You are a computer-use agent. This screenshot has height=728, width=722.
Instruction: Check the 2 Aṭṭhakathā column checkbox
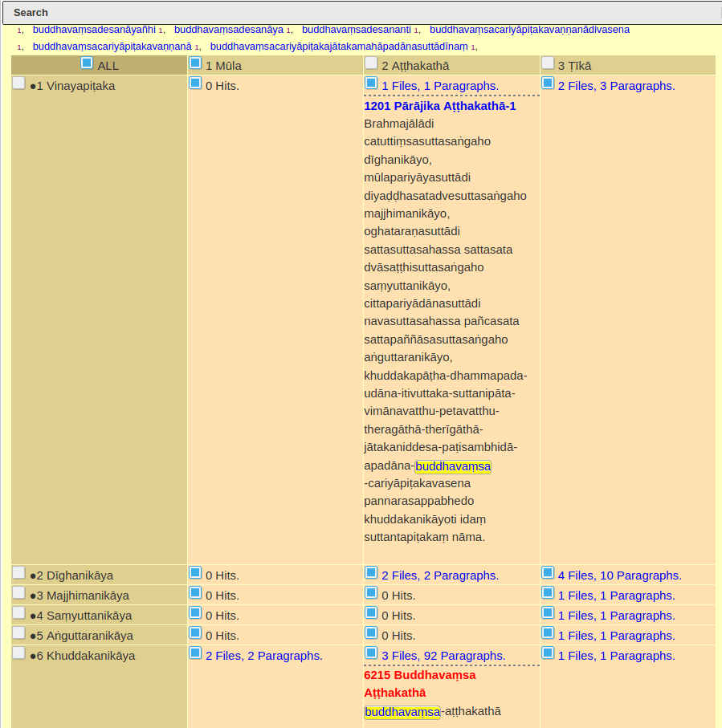coord(371,63)
